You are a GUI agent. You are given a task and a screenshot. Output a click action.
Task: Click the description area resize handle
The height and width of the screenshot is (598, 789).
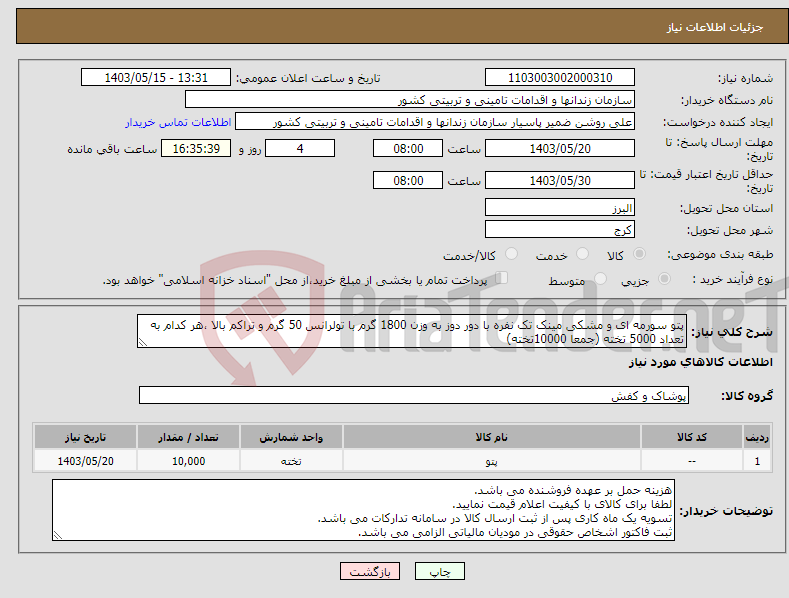coord(143,342)
